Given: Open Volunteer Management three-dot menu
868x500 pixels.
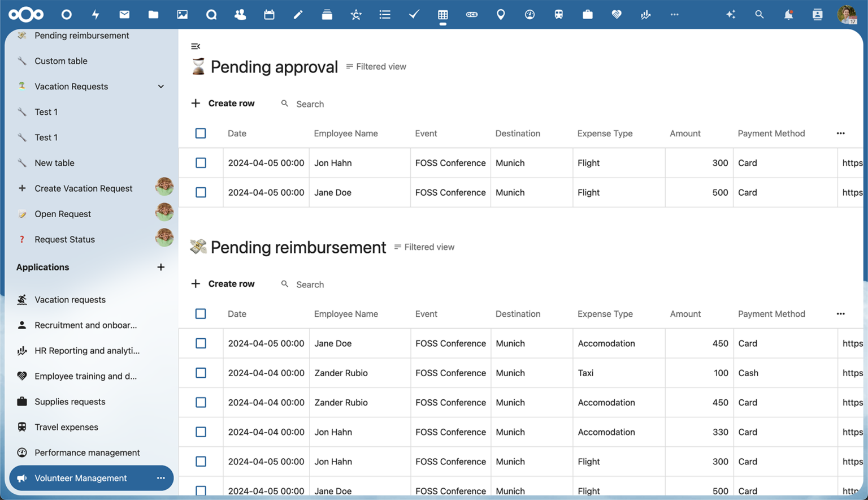Looking at the screenshot, I should point(160,478).
